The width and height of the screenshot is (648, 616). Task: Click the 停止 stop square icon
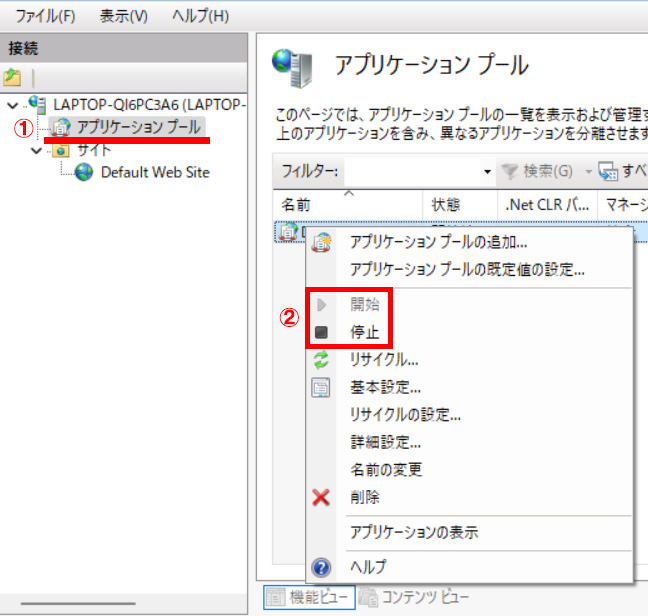point(322,332)
